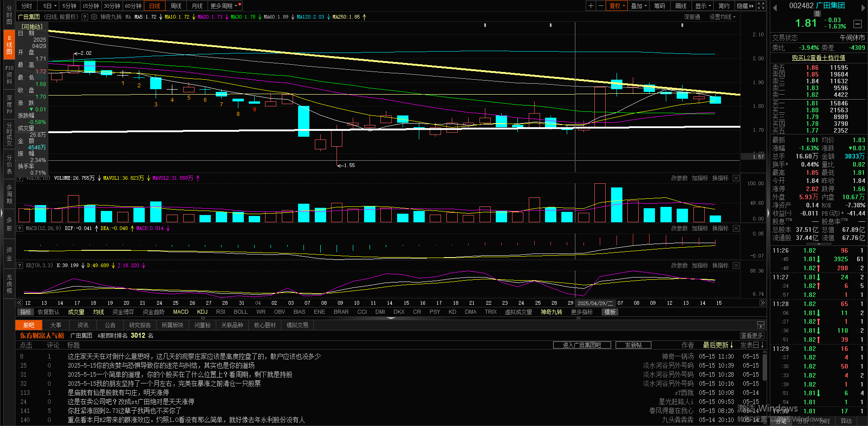The width and height of the screenshot is (868, 426).
Task: Open the 分时图 sidebar view
Action: click(9, 15)
